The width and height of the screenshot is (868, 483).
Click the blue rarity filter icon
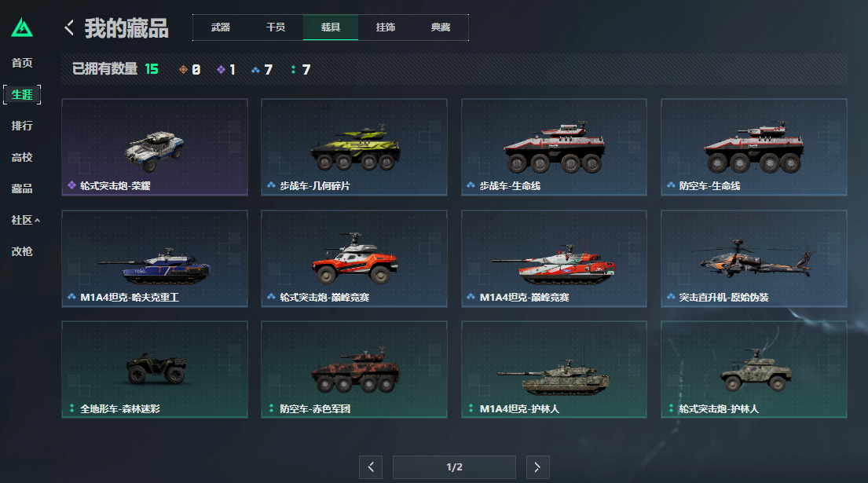pyautogui.click(x=255, y=70)
